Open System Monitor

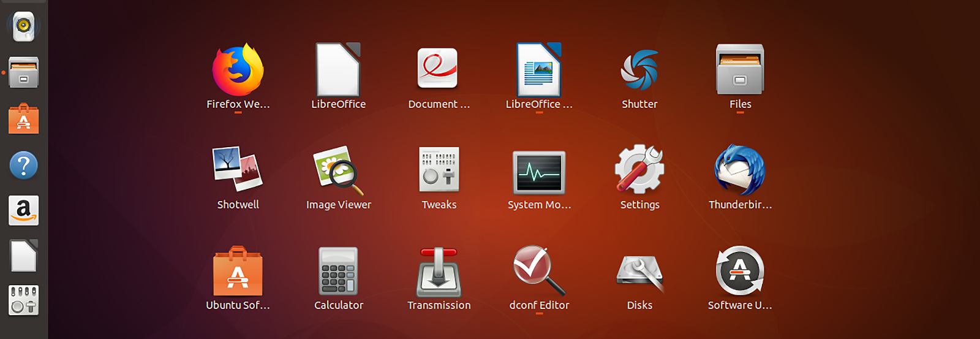(x=539, y=172)
